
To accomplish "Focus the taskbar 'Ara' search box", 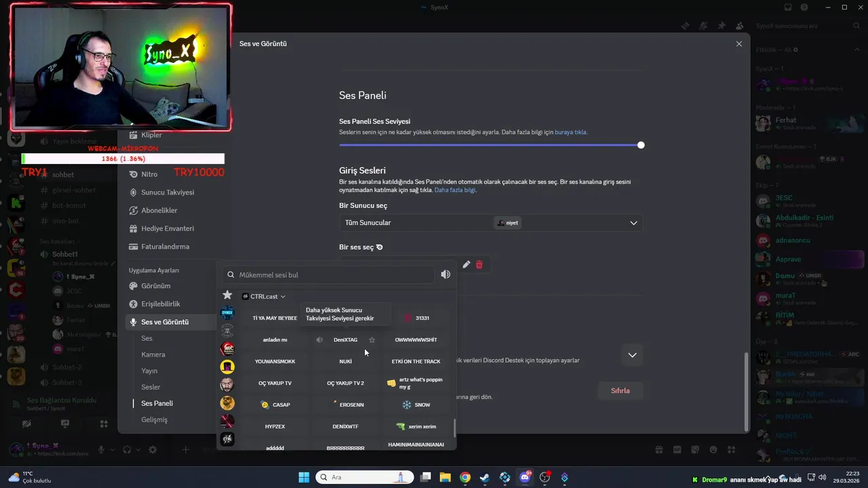I will pos(364,477).
